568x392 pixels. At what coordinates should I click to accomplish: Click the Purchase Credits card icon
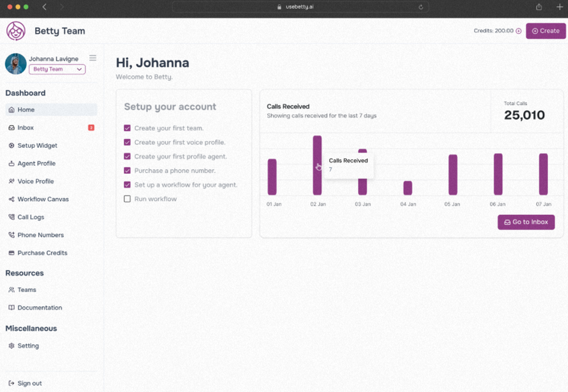[x=11, y=253]
